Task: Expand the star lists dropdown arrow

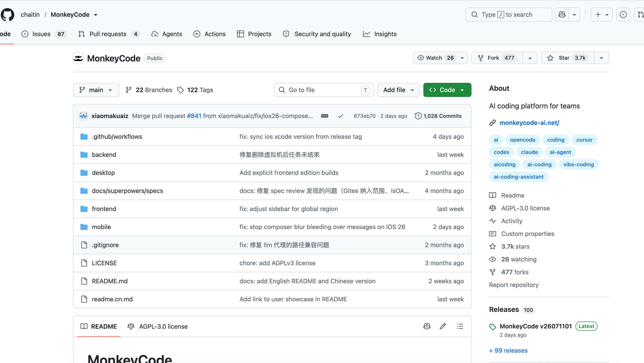Action: pyautogui.click(x=601, y=58)
